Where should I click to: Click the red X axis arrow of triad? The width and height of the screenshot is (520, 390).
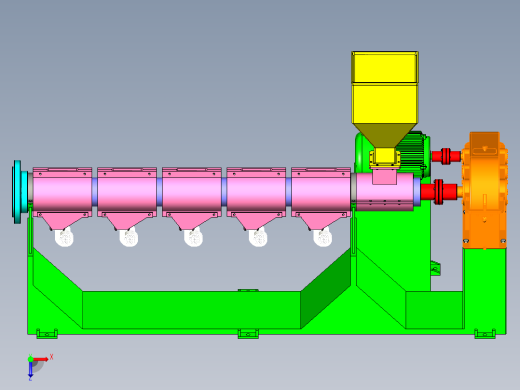point(41,359)
